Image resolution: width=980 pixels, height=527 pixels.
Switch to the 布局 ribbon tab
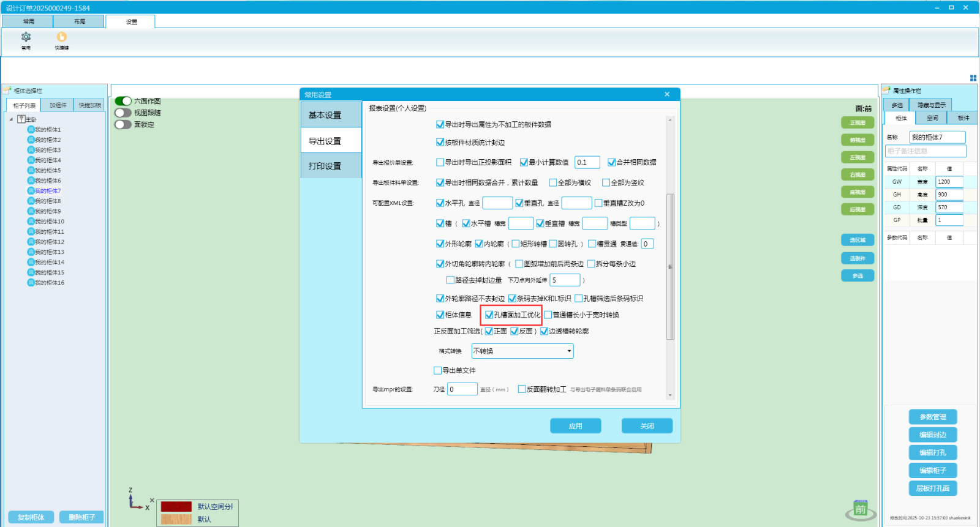80,21
